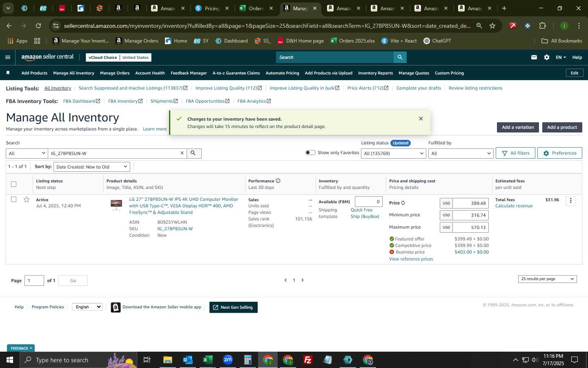588x368 pixels.
Task: Open the info icon beside Performance
Action: pyautogui.click(x=278, y=181)
